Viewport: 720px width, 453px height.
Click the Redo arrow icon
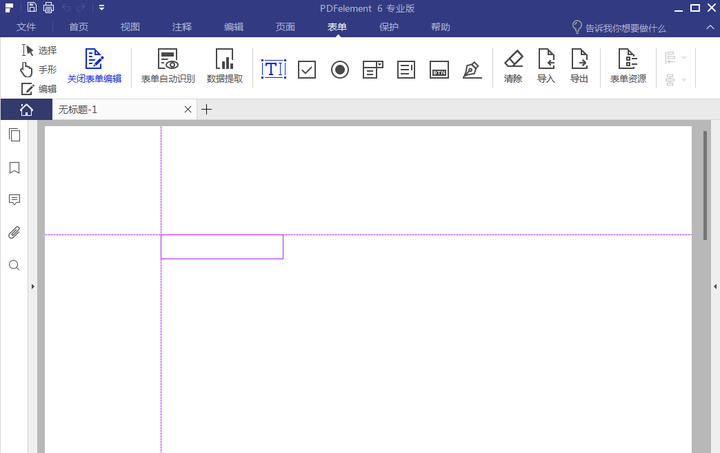(81, 7)
